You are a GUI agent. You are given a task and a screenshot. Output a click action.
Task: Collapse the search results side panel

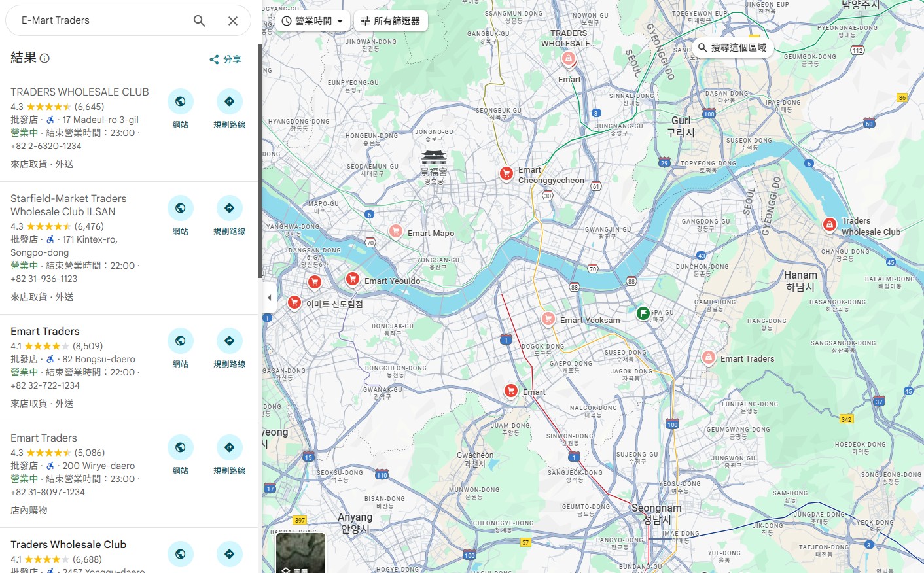(269, 297)
